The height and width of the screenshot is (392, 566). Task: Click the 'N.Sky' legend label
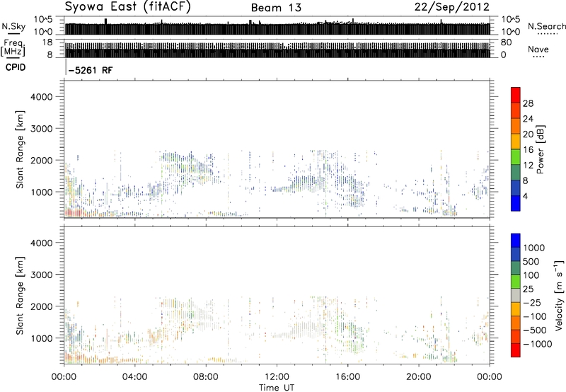(13, 27)
